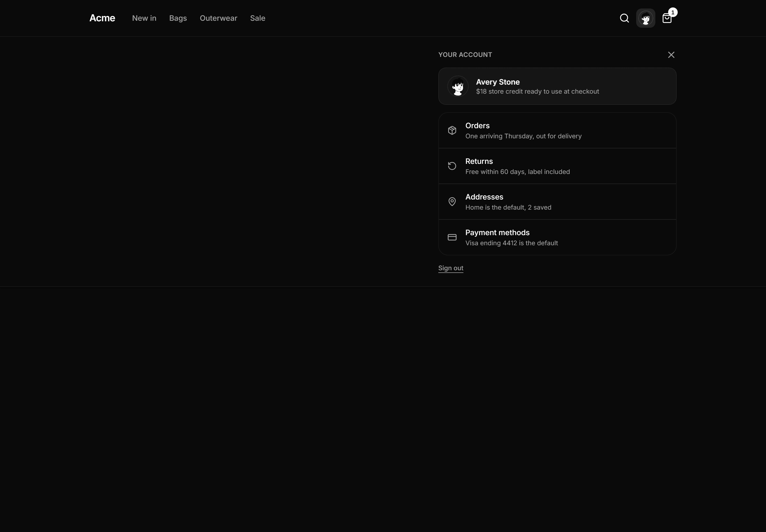
Task: Click Avery Stone's profile avatar in the card
Action: pos(458,86)
